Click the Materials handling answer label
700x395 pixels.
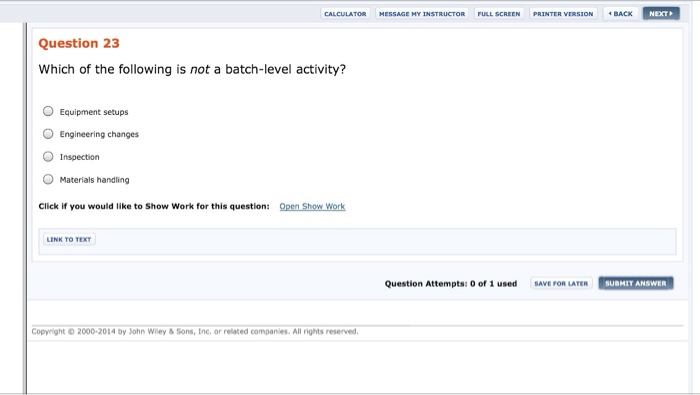pyautogui.click(x=95, y=180)
